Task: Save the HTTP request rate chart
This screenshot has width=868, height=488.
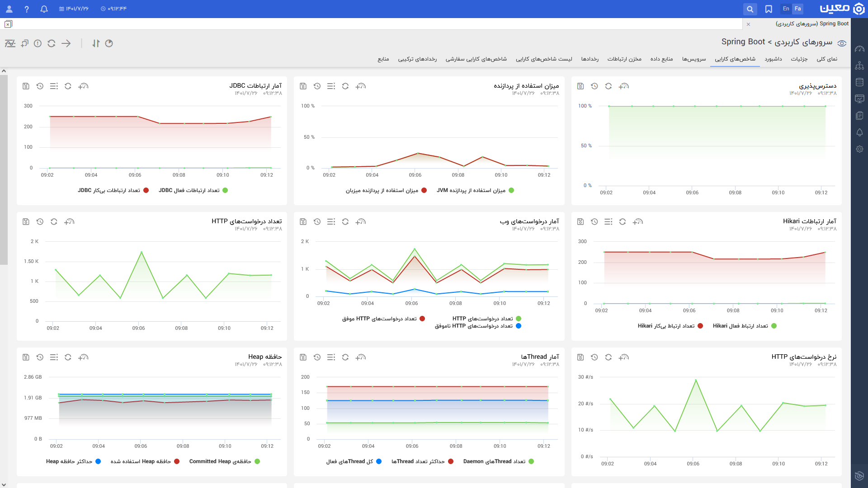Action: coord(580,357)
